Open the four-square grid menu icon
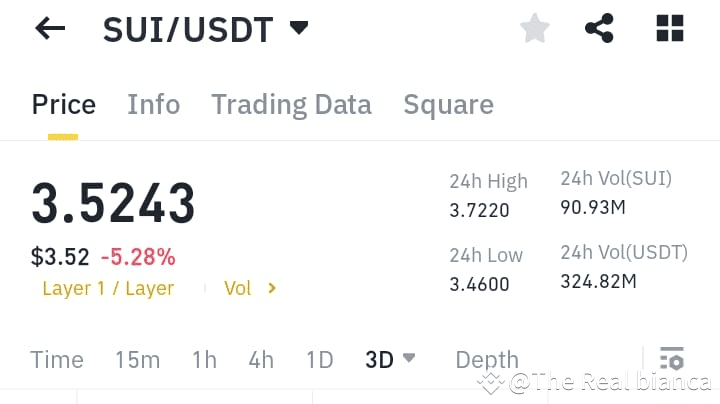 tap(670, 28)
